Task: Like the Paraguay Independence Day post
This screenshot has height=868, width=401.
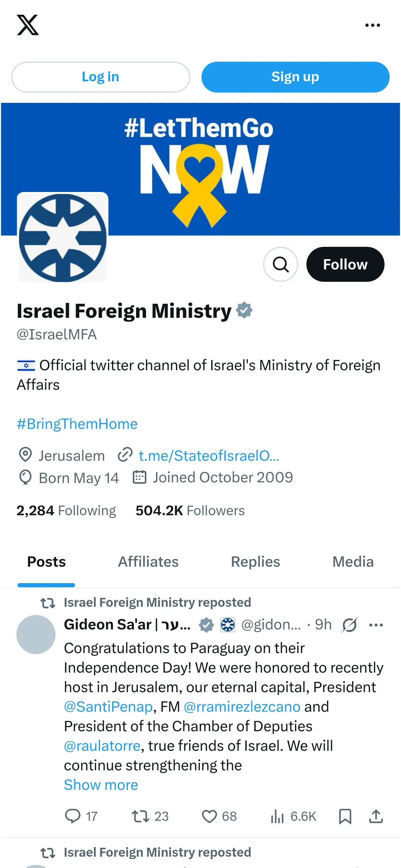Action: (209, 816)
